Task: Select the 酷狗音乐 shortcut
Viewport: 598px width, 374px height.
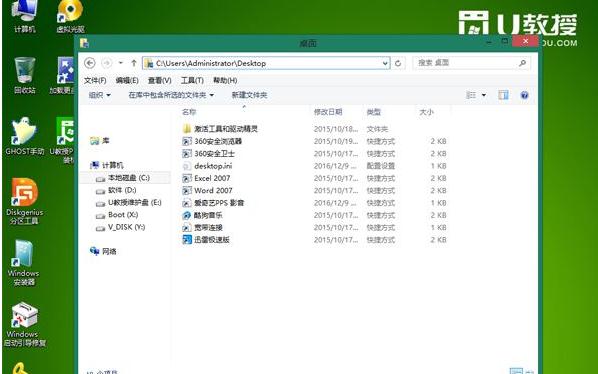Action: point(202,215)
